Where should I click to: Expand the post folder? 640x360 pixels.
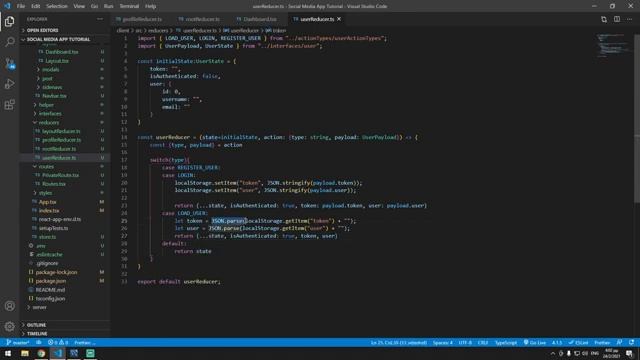point(47,78)
